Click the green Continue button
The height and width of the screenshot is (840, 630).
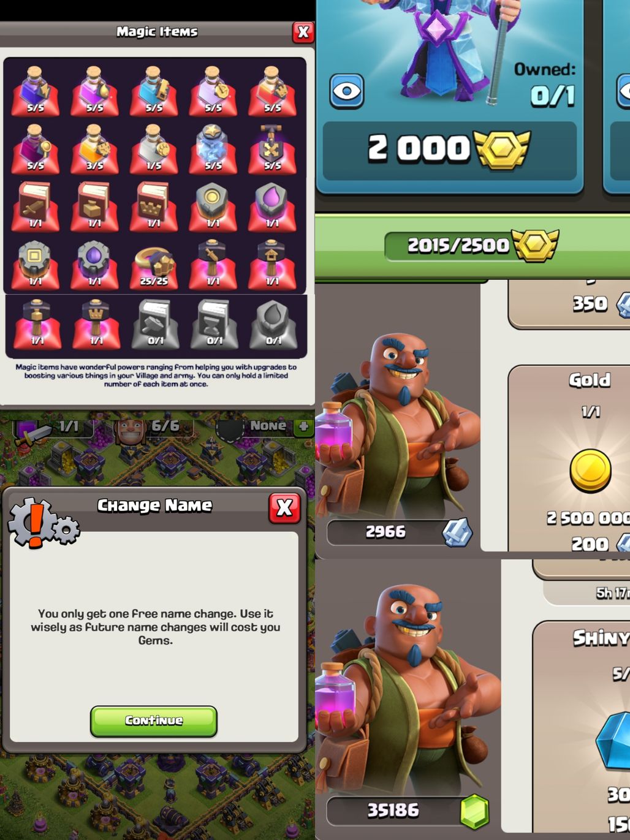click(154, 721)
